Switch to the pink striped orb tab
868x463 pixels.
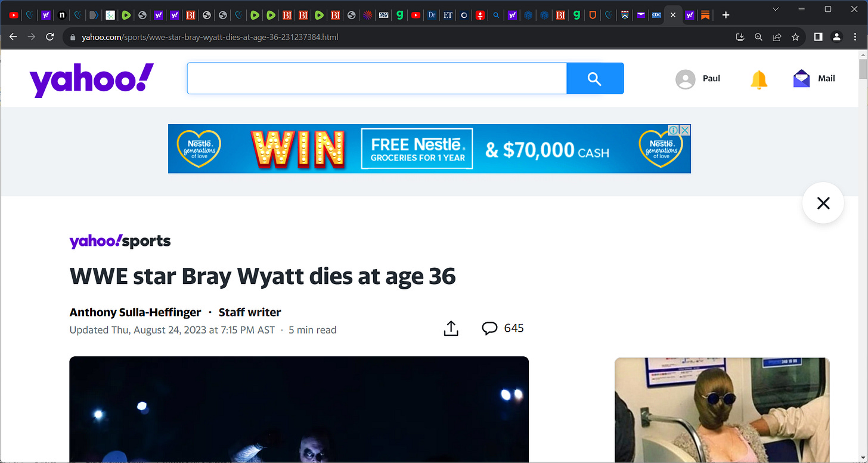[x=367, y=15]
